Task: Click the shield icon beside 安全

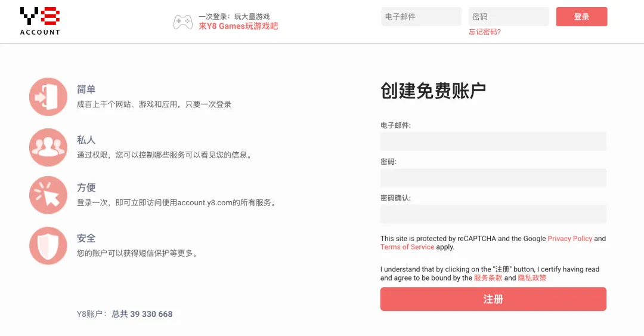Action: pyautogui.click(x=48, y=245)
